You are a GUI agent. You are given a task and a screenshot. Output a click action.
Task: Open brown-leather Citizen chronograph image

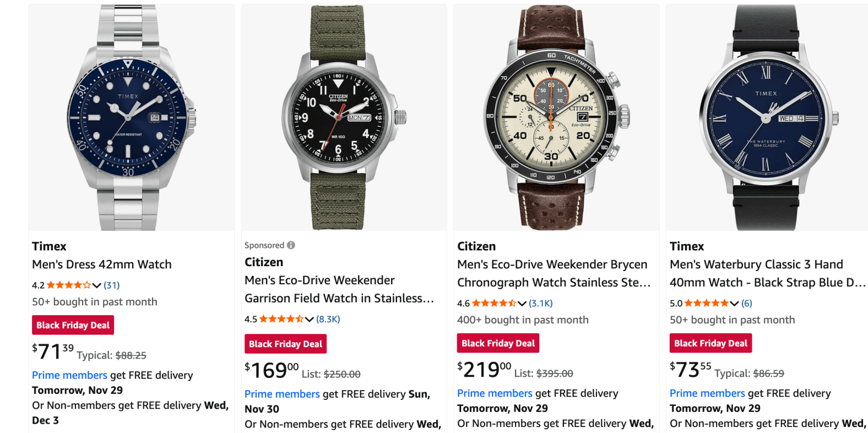556,117
